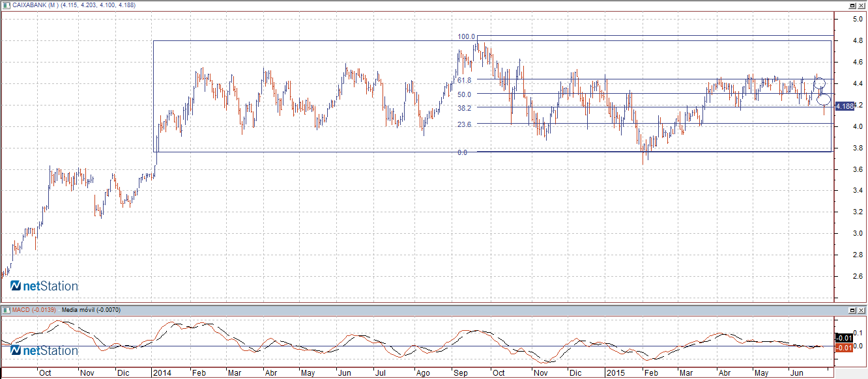
Task: Click the netStation logo in the MACD panel
Action: coord(44,351)
